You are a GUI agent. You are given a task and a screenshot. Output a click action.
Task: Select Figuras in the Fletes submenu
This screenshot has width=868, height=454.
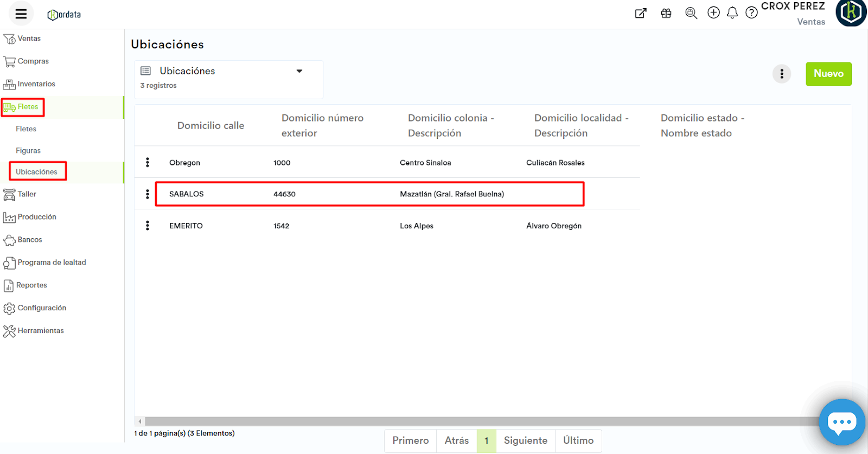click(28, 151)
